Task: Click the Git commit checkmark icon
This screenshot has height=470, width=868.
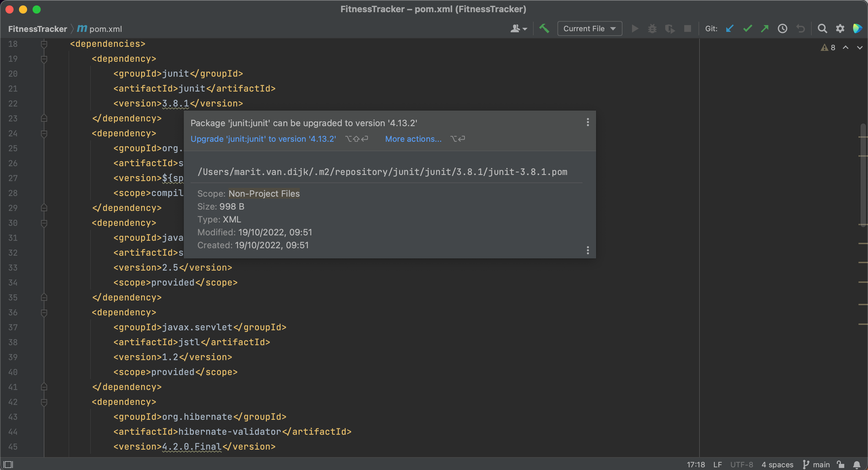Action: (747, 29)
